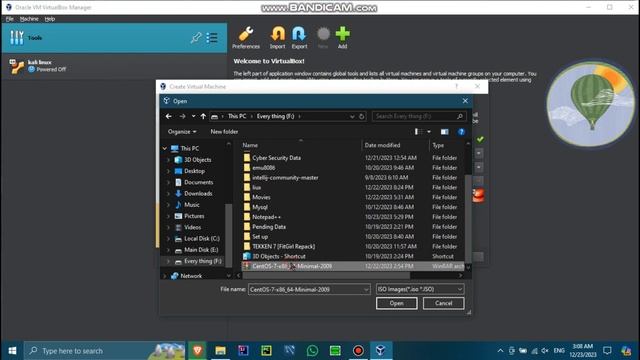Click New folder
The height and width of the screenshot is (360, 640).
click(x=224, y=131)
